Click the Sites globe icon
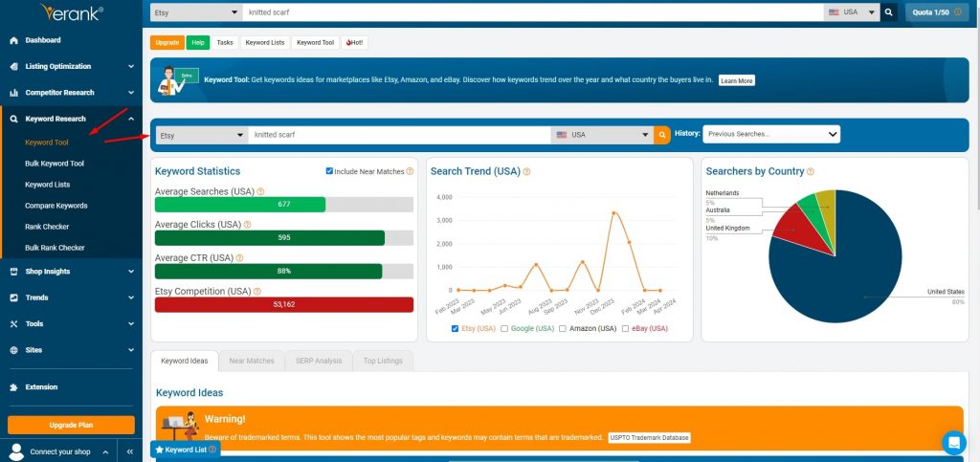Image resolution: width=980 pixels, height=462 pixels. coord(13,350)
